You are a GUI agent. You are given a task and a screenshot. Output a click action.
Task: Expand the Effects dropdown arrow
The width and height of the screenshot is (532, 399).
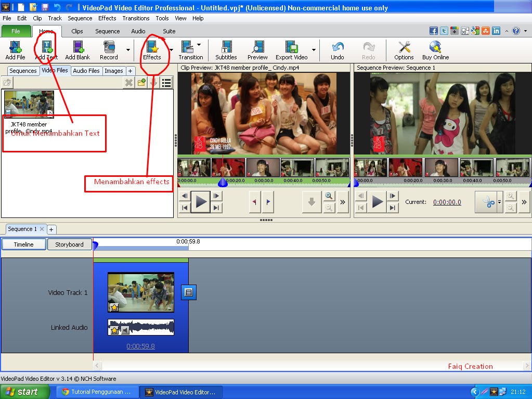click(x=171, y=50)
